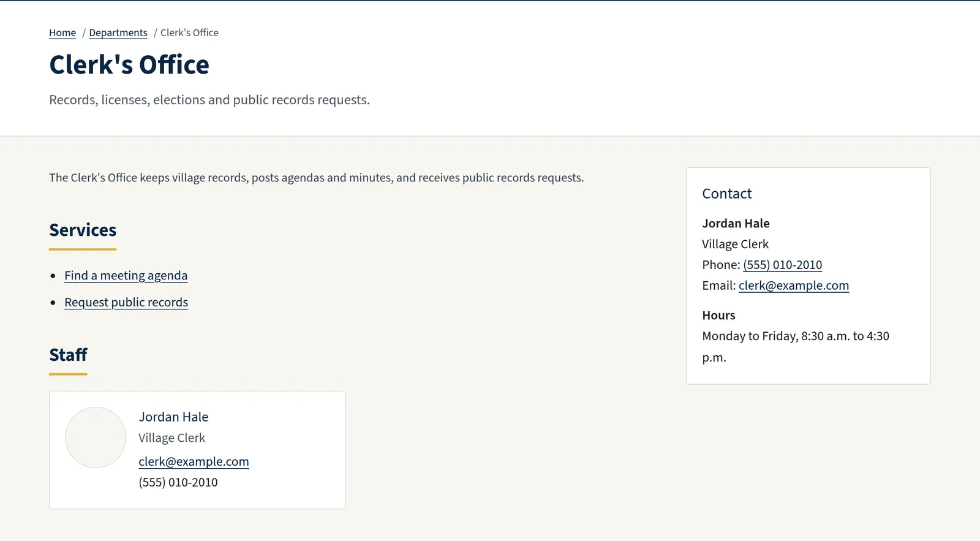The width and height of the screenshot is (980, 541).
Task: Click Monday to Friday hours text
Action: click(x=796, y=347)
